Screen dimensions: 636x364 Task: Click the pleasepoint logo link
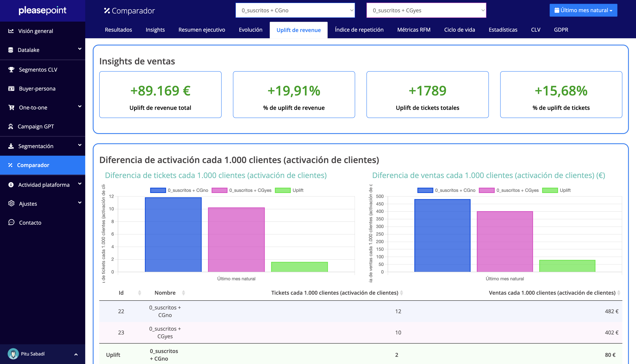point(42,10)
